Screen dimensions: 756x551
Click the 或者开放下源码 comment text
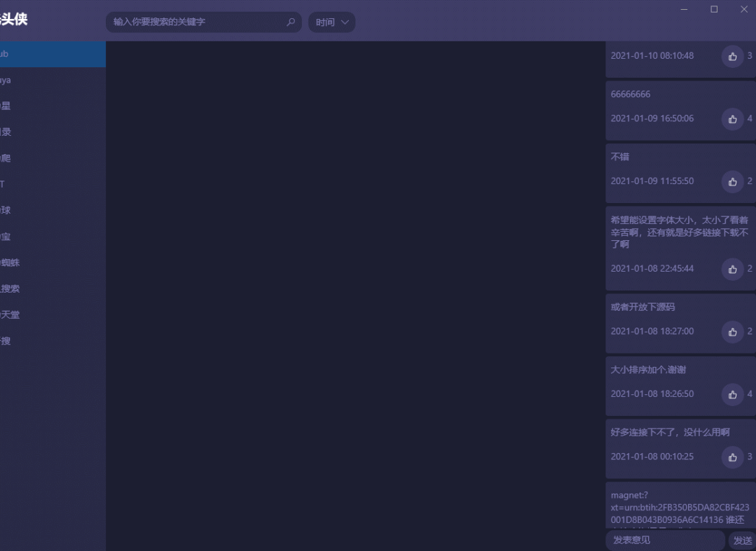642,307
